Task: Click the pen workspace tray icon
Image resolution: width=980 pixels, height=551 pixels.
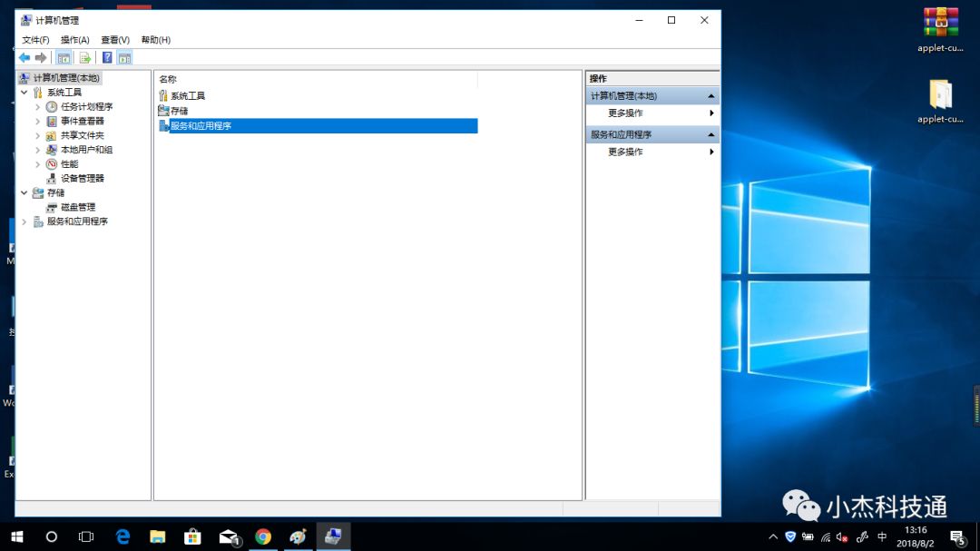Action: [x=863, y=536]
